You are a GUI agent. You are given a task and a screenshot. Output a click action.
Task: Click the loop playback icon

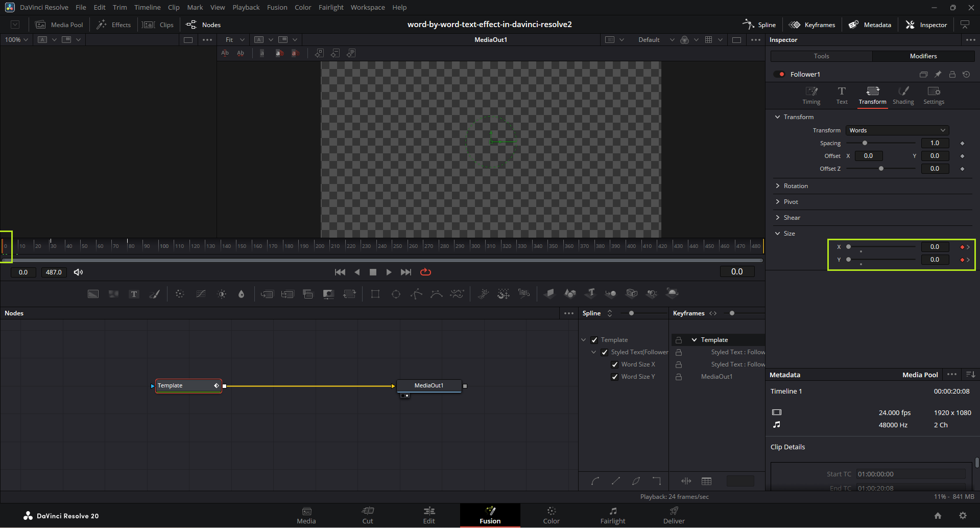click(425, 272)
